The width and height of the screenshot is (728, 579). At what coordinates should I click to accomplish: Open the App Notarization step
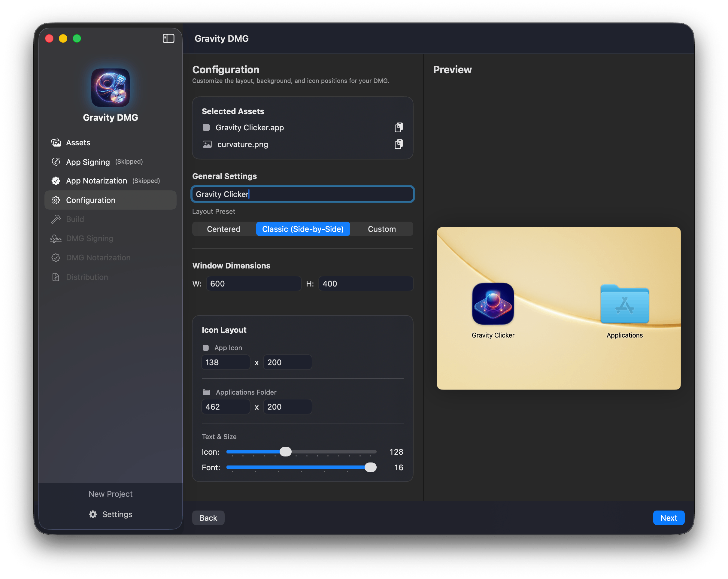[x=96, y=180]
